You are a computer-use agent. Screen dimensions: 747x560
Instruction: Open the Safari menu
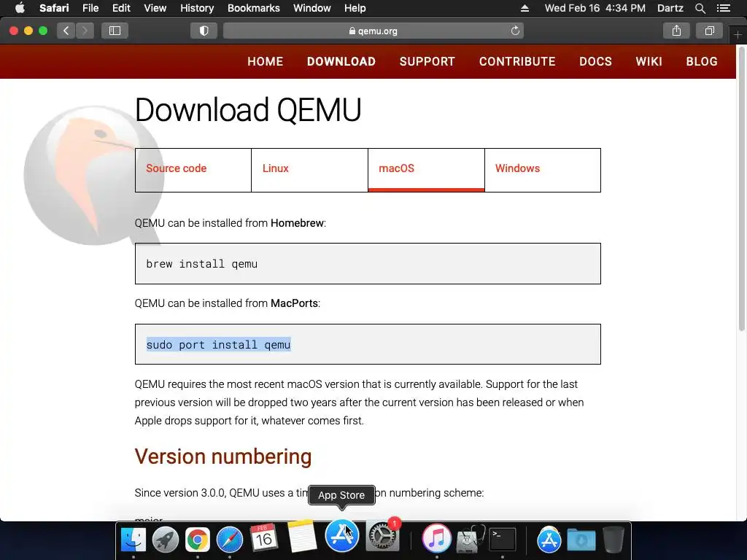click(x=54, y=8)
